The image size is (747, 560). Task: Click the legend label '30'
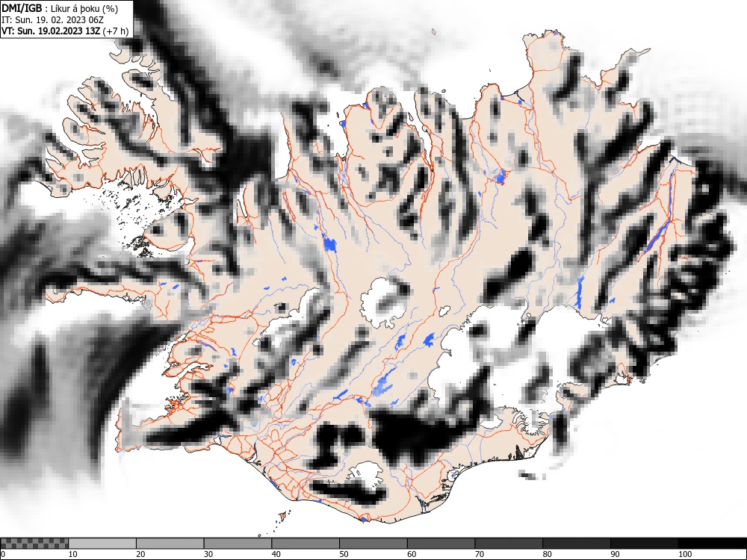coord(208,554)
